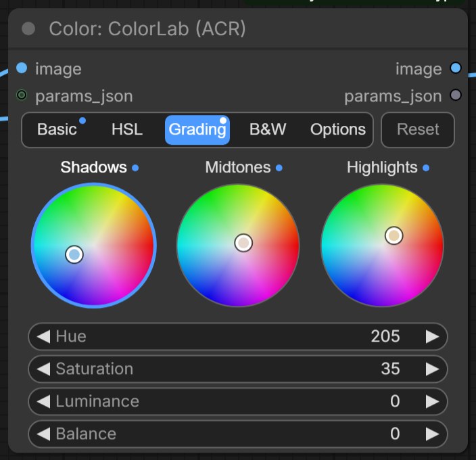Viewport: 476px width, 460px height.
Task: Select the Midtones wheel label
Action: [x=238, y=167]
